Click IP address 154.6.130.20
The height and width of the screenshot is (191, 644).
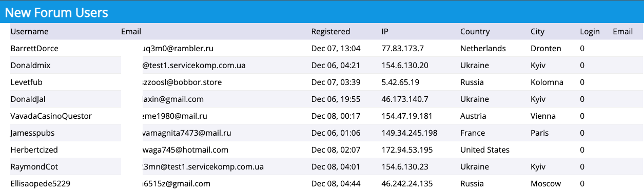click(x=405, y=66)
